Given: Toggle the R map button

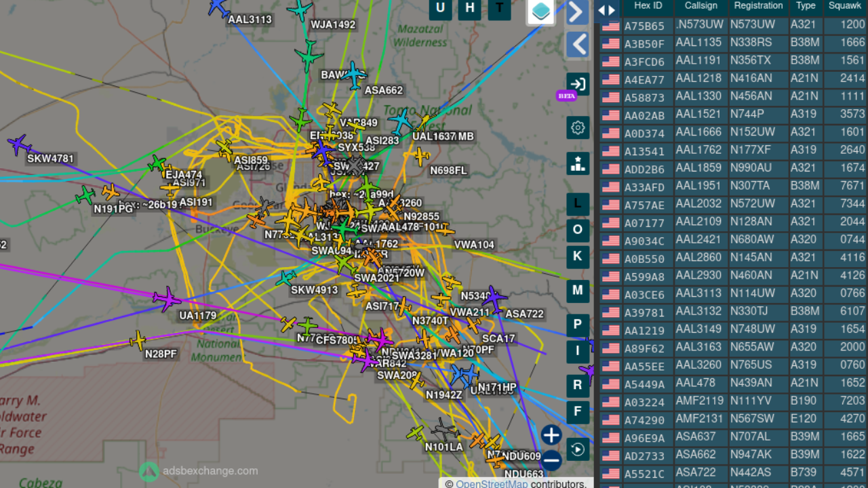Looking at the screenshot, I should 578,385.
